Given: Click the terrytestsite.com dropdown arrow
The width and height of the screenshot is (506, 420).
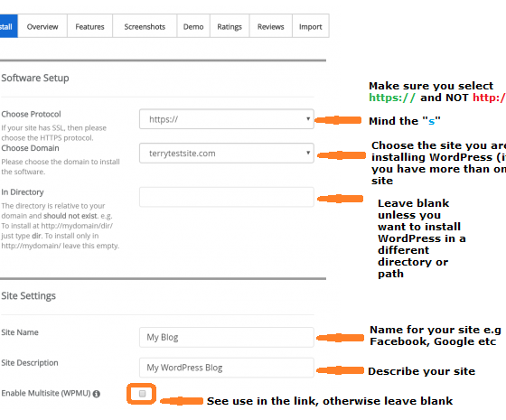Looking at the screenshot, I should [308, 153].
